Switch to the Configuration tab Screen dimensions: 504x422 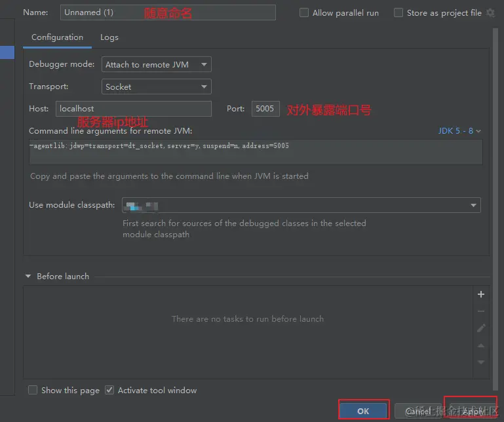57,37
